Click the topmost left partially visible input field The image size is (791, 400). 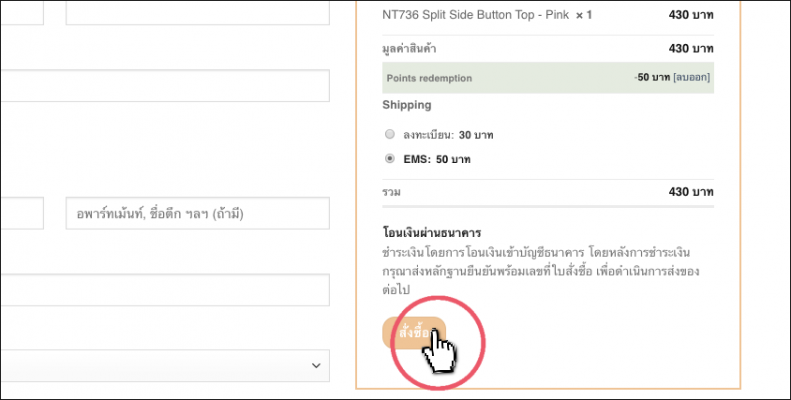(20, 12)
